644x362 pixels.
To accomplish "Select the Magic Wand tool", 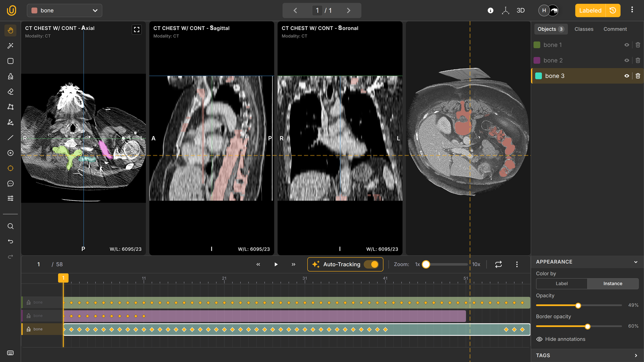I will coord(10,46).
